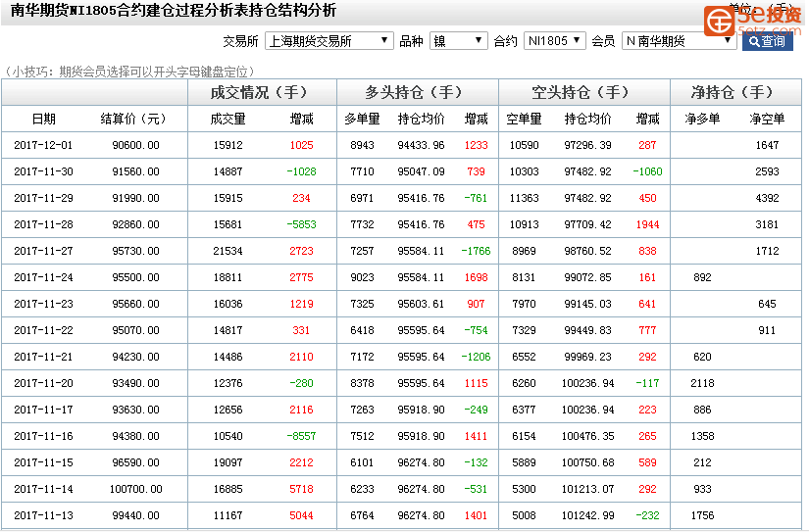Select the date cell 2017-11-20
This screenshot has height=532, width=809.
[43, 383]
